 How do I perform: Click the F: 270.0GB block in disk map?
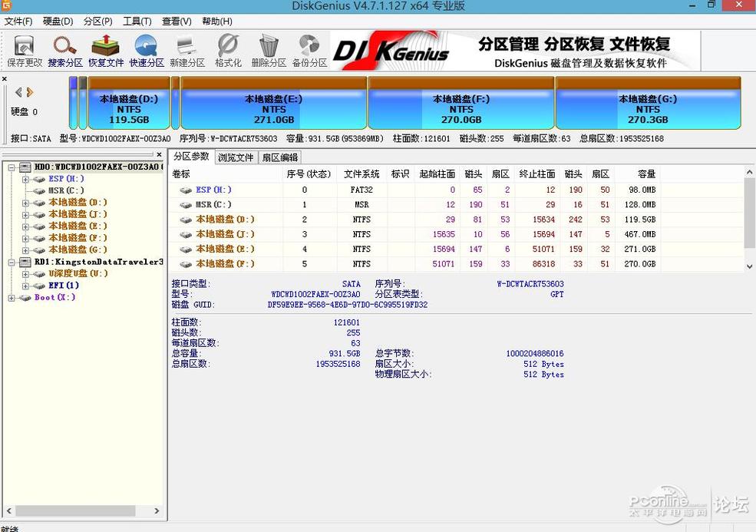pos(461,103)
